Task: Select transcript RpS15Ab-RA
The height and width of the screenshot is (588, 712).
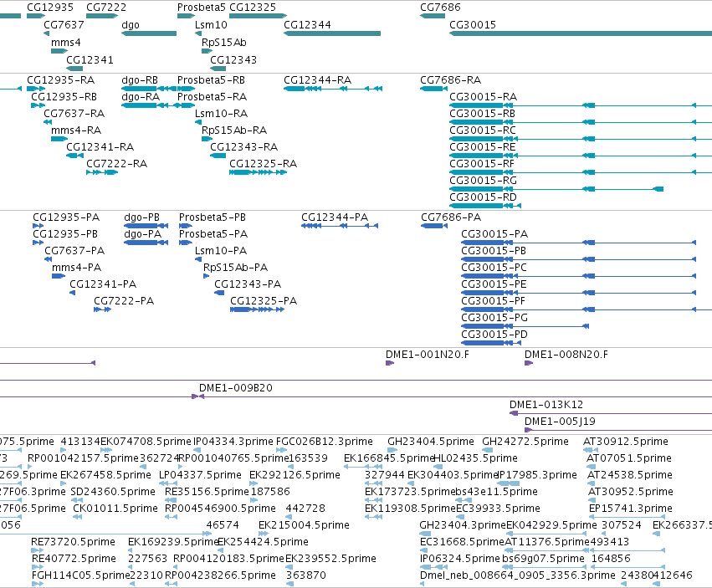Action: [x=234, y=130]
